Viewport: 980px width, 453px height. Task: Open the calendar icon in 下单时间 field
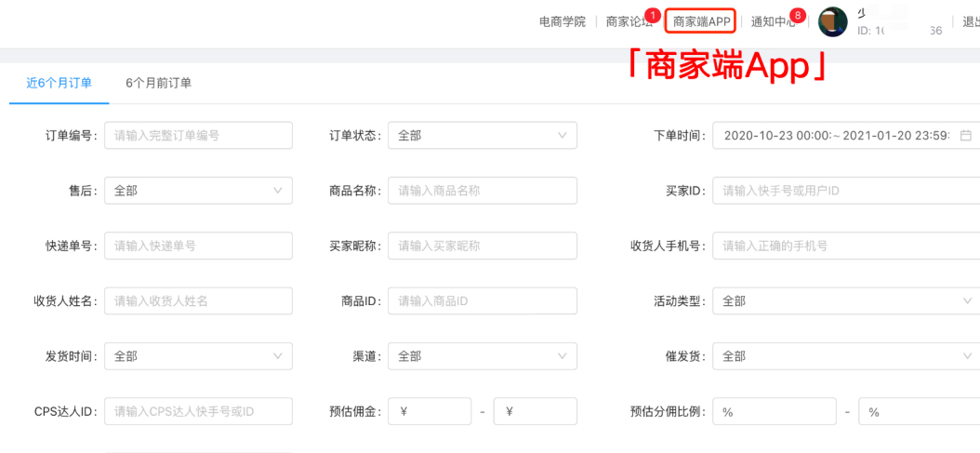coord(966,135)
